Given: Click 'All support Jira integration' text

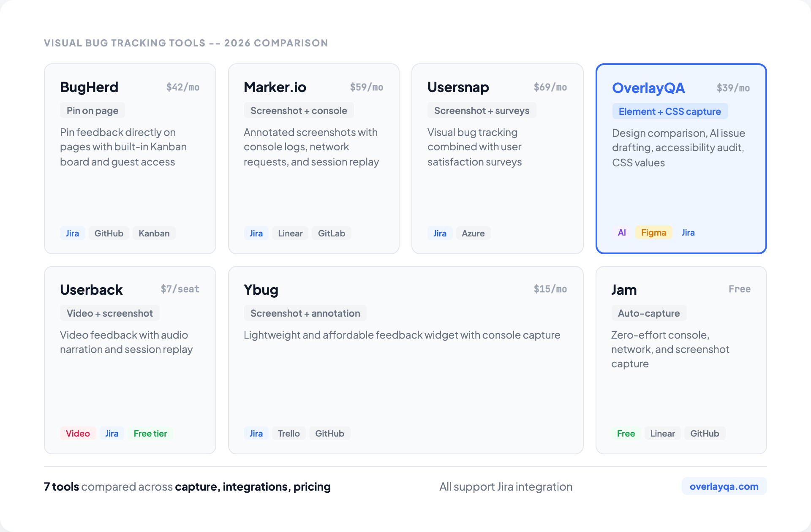Looking at the screenshot, I should [x=506, y=486].
